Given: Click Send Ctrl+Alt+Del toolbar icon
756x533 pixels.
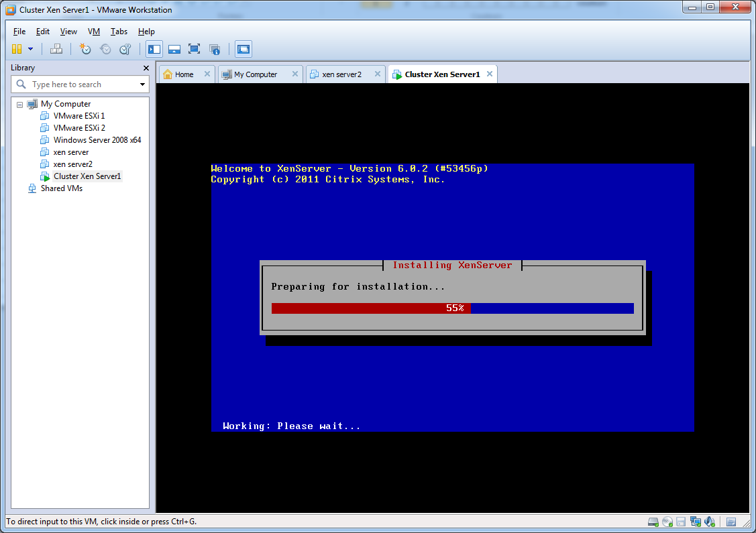Looking at the screenshot, I should point(57,49).
